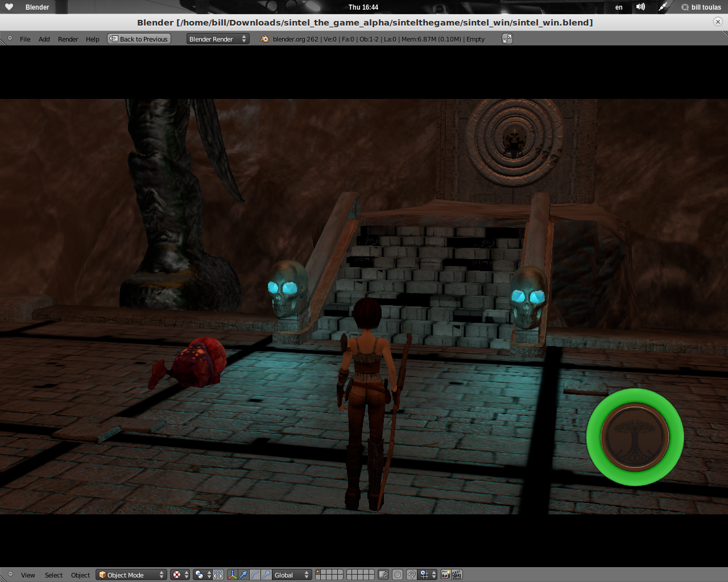The image size is (728, 582).
Task: Toggle lock camera and layers to scene
Action: 383,575
